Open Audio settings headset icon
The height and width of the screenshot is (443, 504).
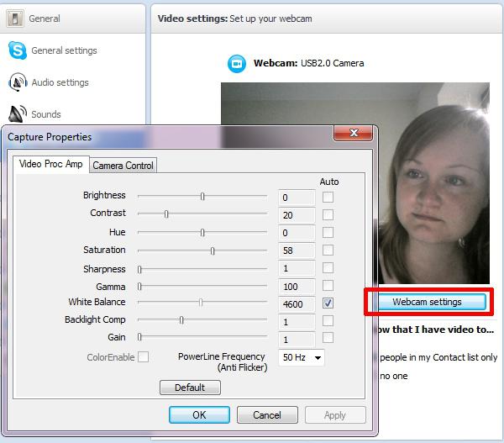(18, 82)
